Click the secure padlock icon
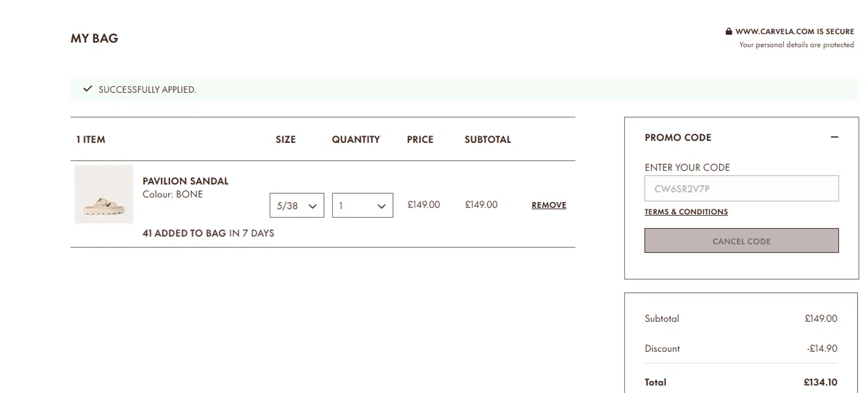 click(729, 32)
